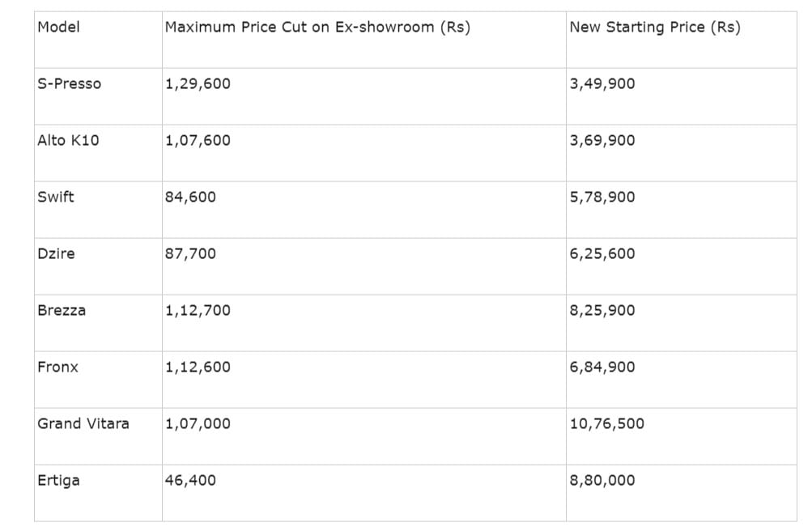Click the Swift model name
This screenshot has width=812, height=531.
point(55,197)
